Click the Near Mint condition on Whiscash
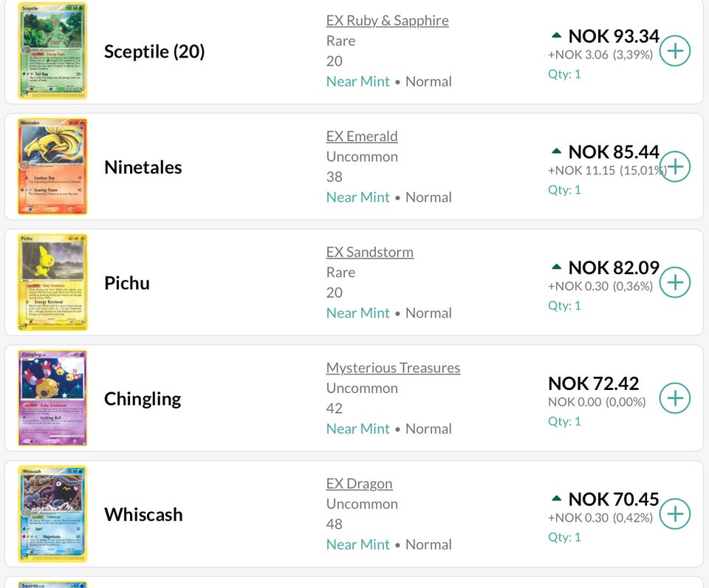The width and height of the screenshot is (709, 588). point(357,544)
